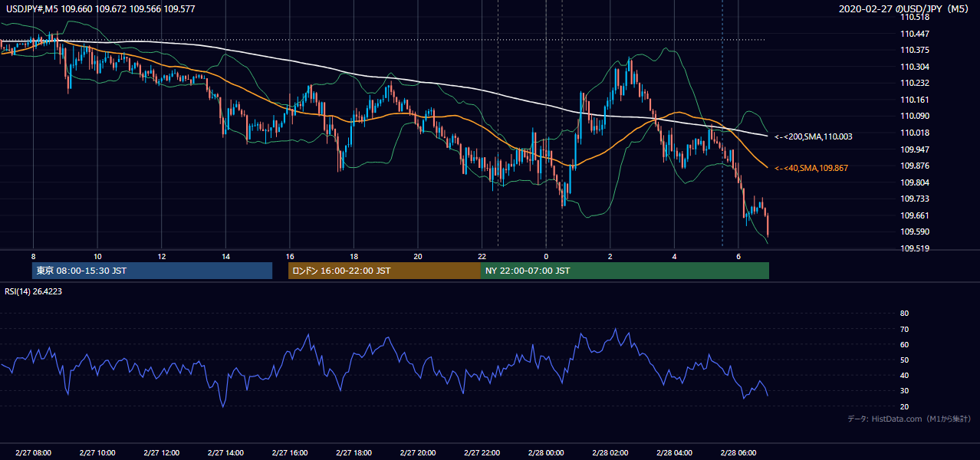Click the hour label 22 under the chart

[482, 256]
